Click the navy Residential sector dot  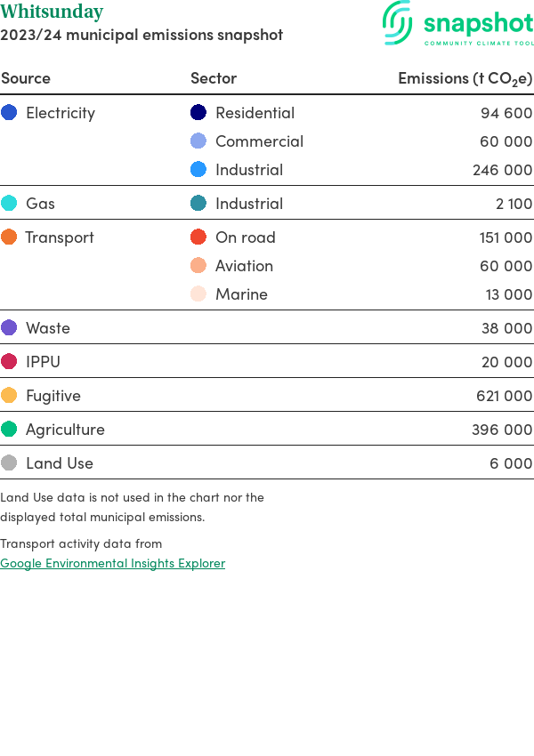tap(198, 113)
